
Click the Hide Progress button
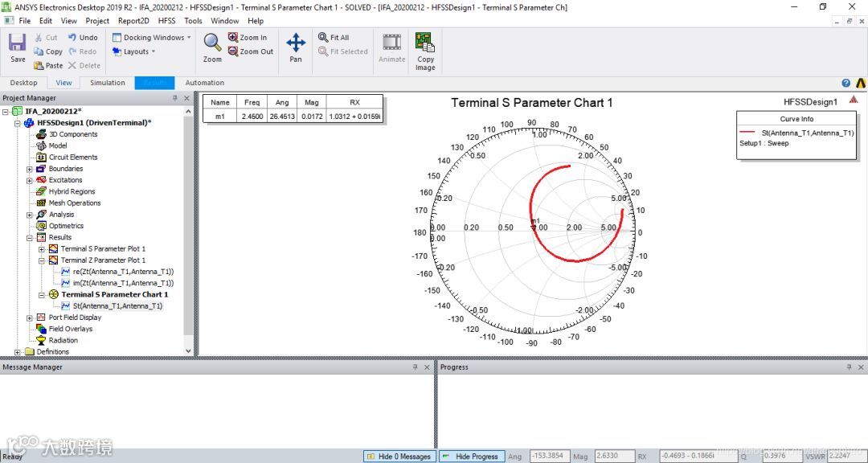click(472, 457)
